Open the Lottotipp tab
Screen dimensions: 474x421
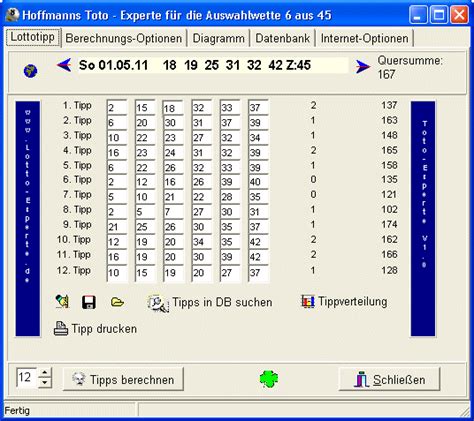pos(33,37)
